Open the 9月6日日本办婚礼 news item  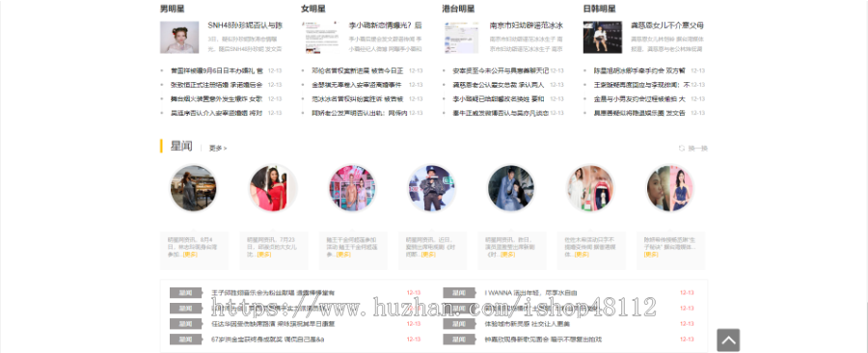click(x=217, y=70)
